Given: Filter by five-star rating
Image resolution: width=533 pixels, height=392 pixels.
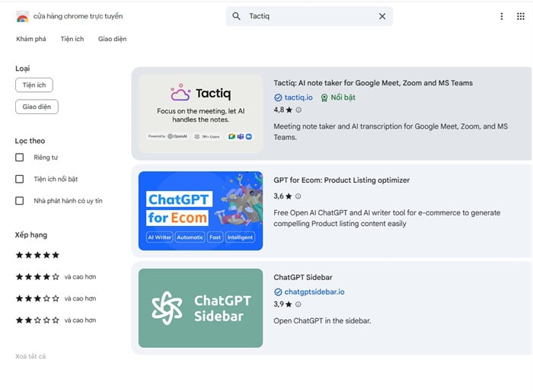Looking at the screenshot, I should point(37,255).
